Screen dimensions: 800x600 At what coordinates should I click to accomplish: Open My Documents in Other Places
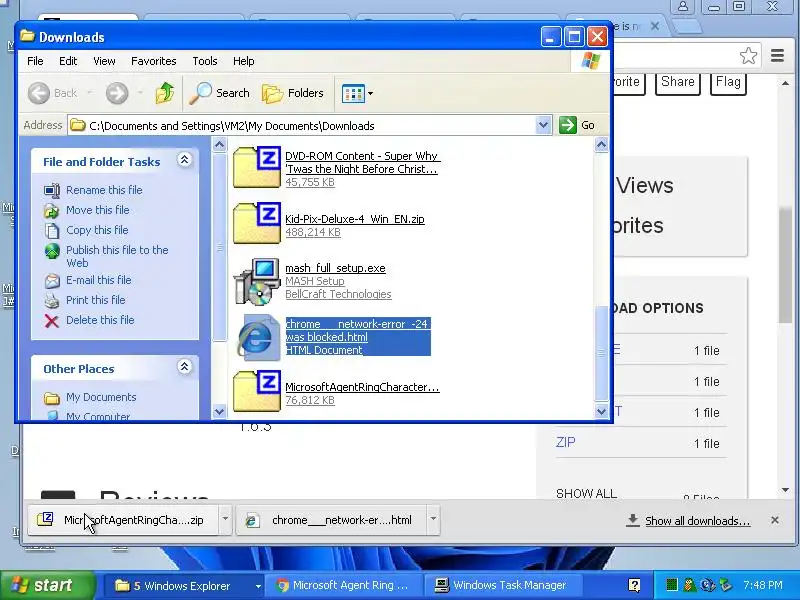pos(101,397)
